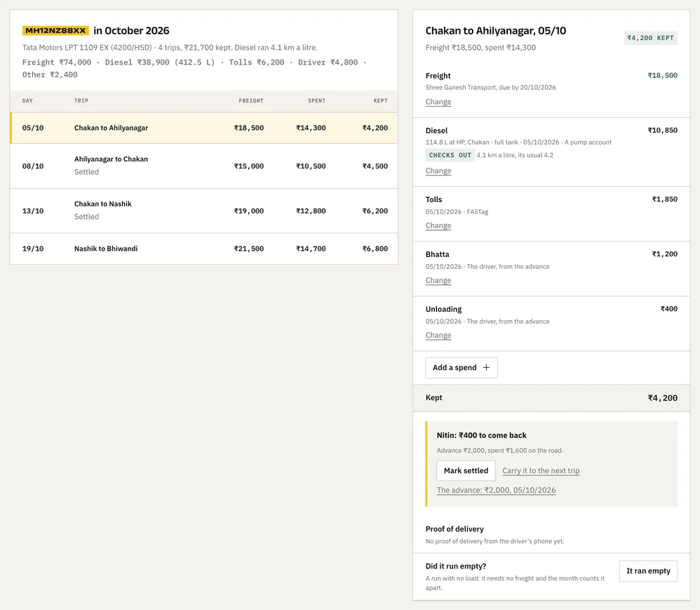Screen dimensions: 700x610
Task: Click the Settled status under Chakan to Nashik
Action: tap(86, 216)
